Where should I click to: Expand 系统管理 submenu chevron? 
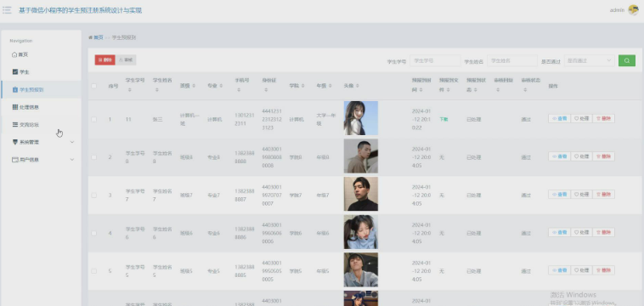tap(72, 142)
